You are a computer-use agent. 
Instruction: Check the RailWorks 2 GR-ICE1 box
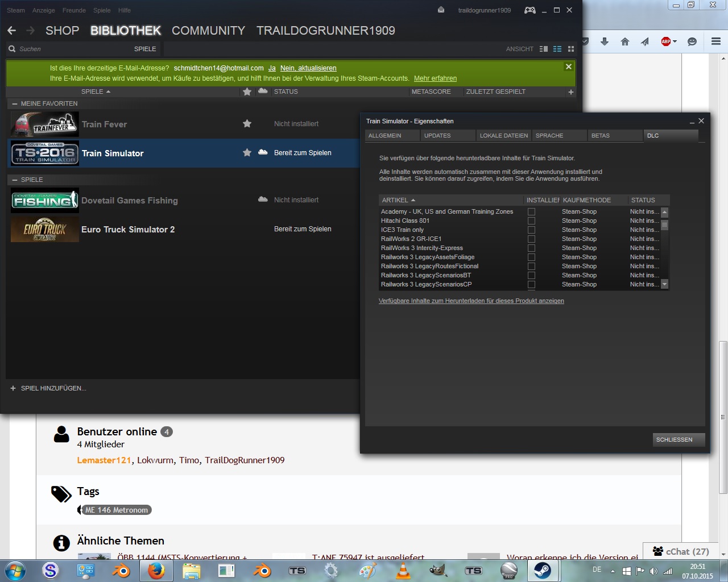[x=531, y=239]
